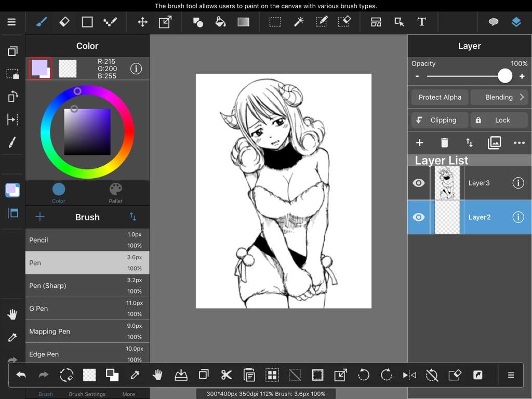Image resolution: width=532 pixels, height=399 pixels.
Task: Open the Blending mode options
Action: (499, 97)
